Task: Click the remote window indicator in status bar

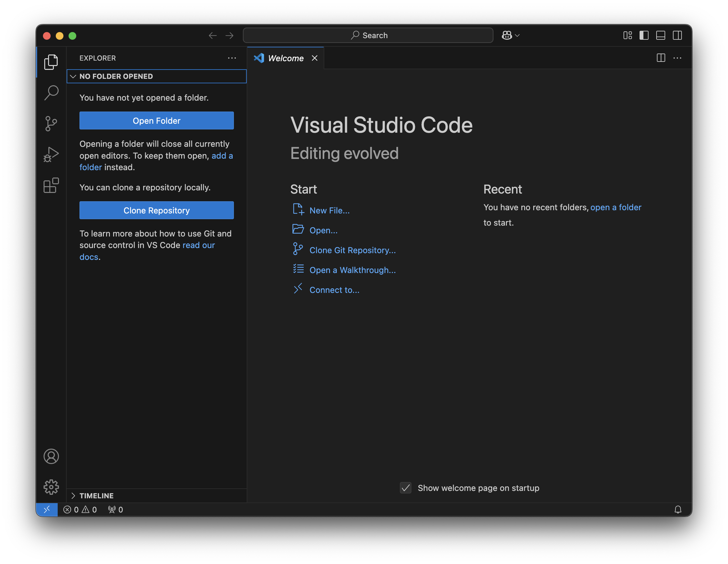Action: click(47, 509)
